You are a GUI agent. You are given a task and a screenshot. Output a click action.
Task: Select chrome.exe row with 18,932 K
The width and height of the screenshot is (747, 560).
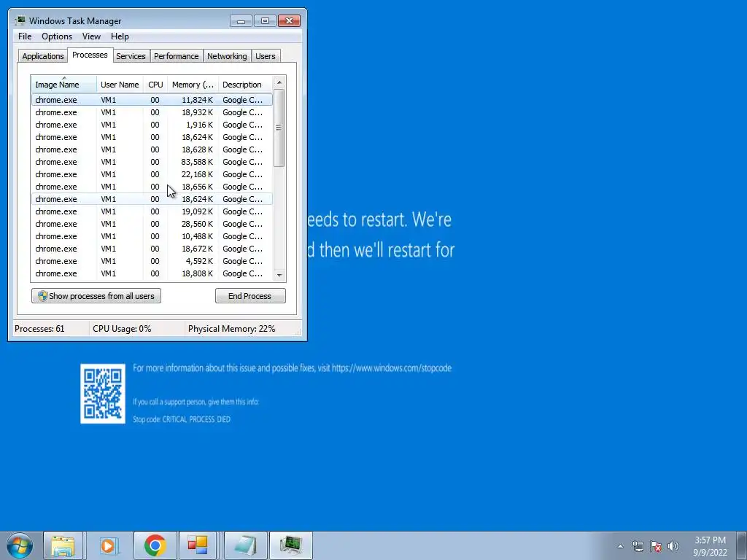tap(152, 112)
